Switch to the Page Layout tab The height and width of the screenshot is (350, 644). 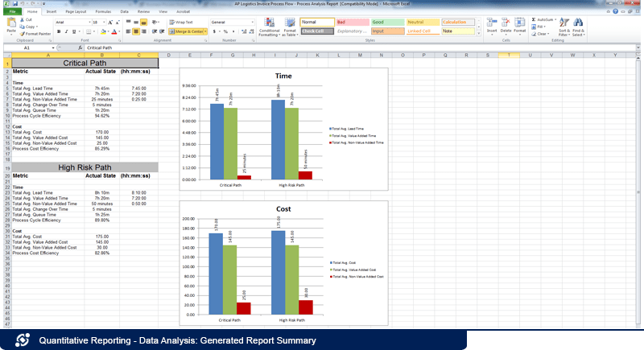(77, 12)
